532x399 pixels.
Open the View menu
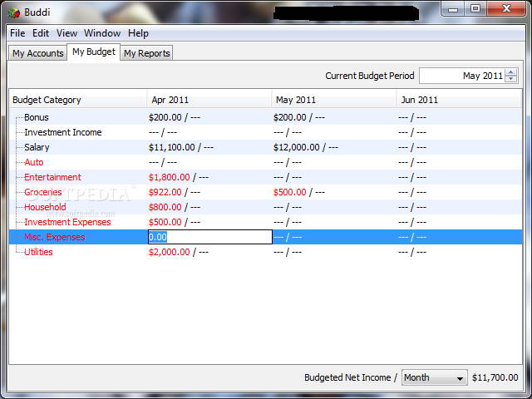66,33
